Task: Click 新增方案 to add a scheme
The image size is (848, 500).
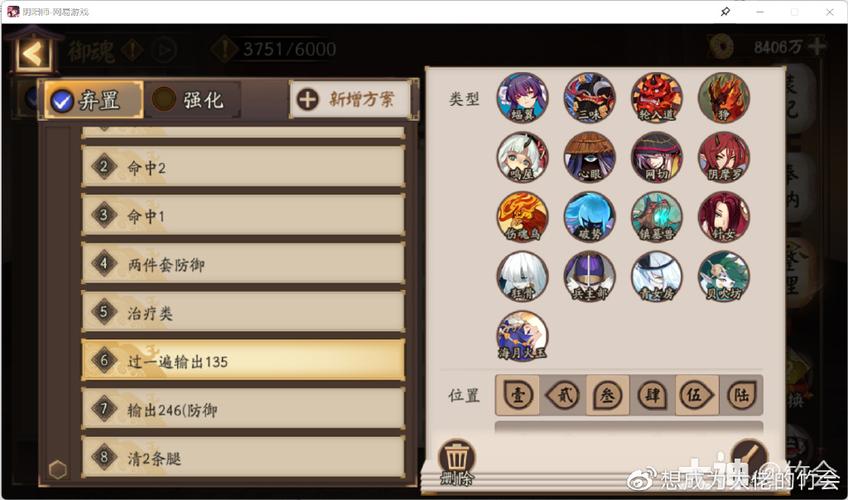Action: tap(350, 99)
